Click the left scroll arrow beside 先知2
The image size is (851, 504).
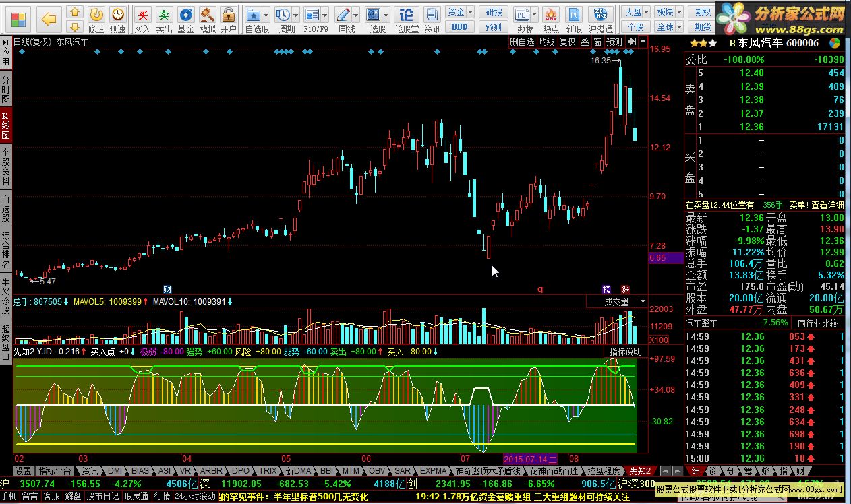coord(665,470)
